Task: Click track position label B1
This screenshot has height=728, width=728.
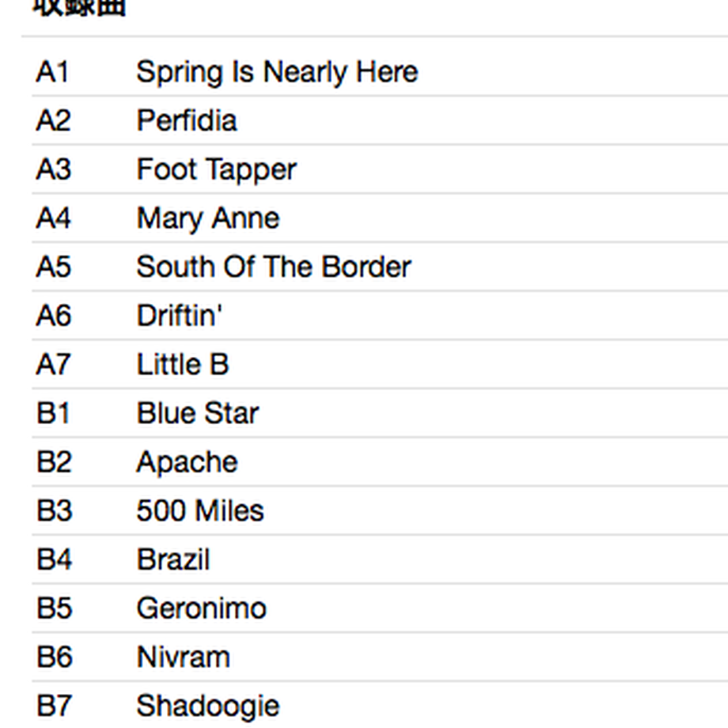Action: (x=53, y=413)
